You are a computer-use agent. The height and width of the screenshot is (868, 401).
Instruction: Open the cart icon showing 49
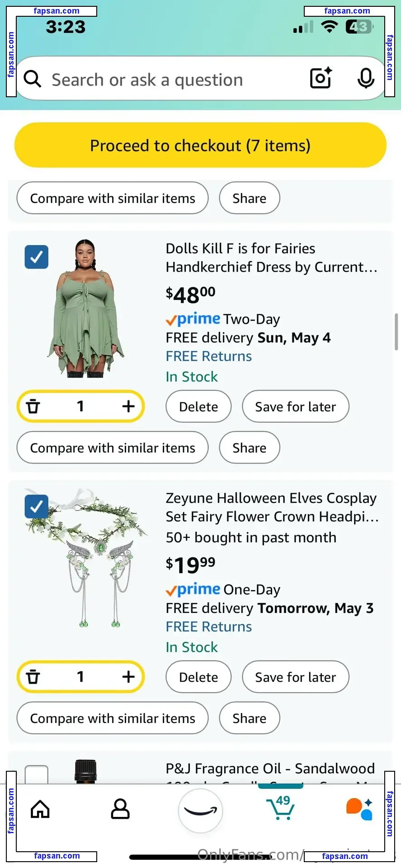(x=281, y=808)
